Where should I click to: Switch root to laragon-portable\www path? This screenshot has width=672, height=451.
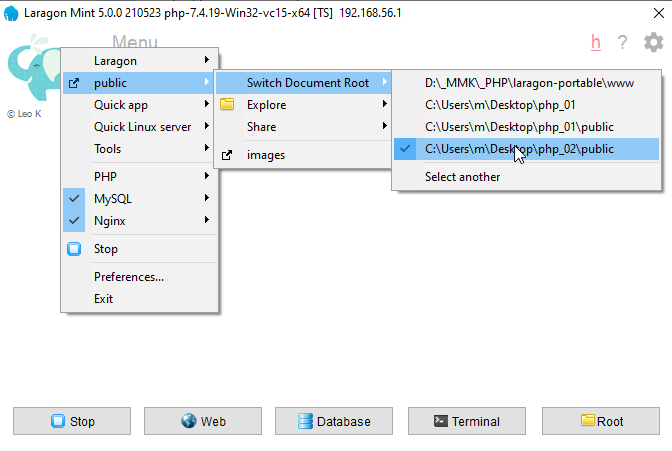pos(528,83)
